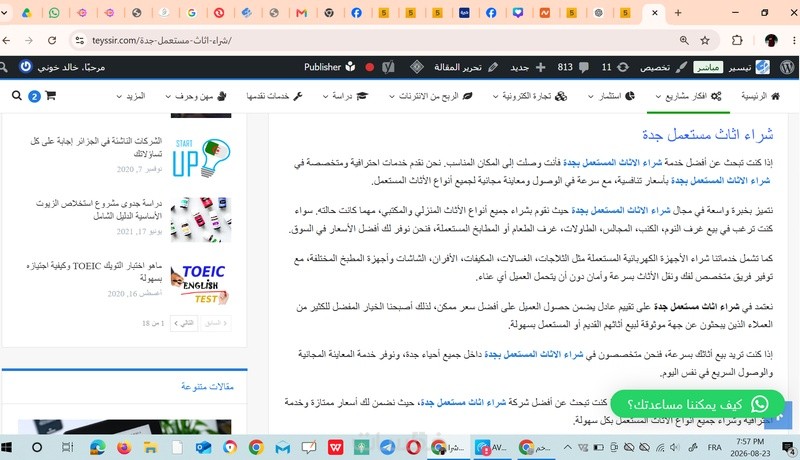This screenshot has height=460, width=800.
Task: Open the WordPress logo menu in admin bar
Action: pos(787,67)
